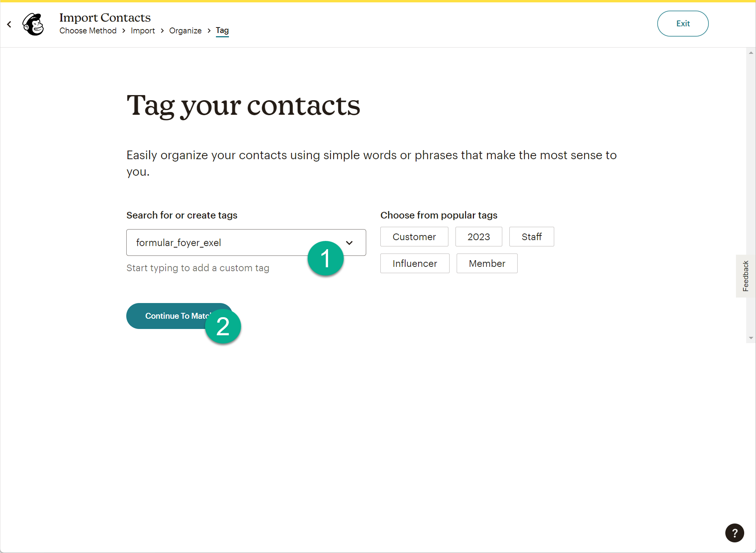
Task: Toggle the 2023 popular tag
Action: coord(478,237)
